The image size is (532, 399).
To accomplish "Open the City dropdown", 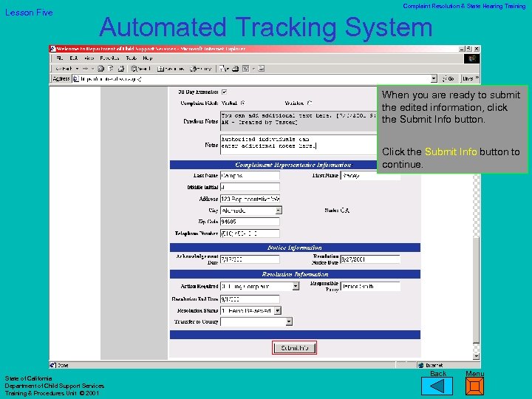I will 279,211.
